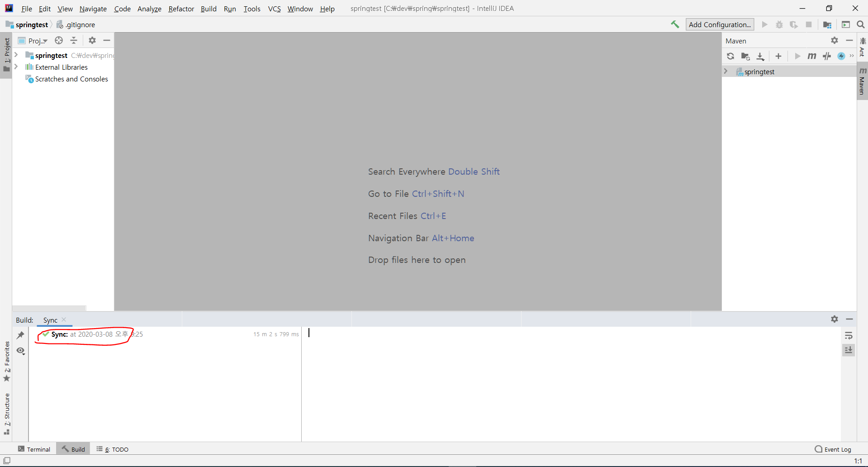Open Build tool window tab
This screenshot has width=868, height=467.
click(x=73, y=449)
